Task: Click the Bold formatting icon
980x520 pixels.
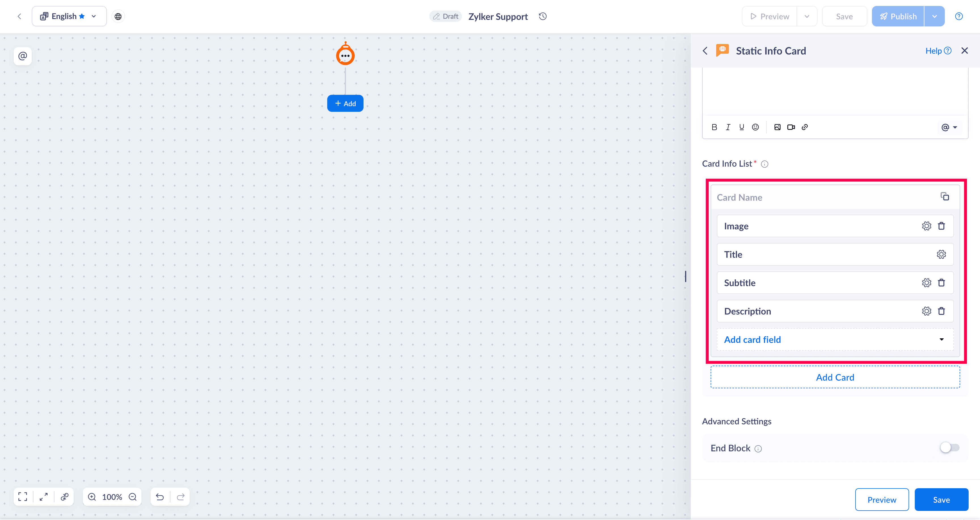Action: [714, 127]
